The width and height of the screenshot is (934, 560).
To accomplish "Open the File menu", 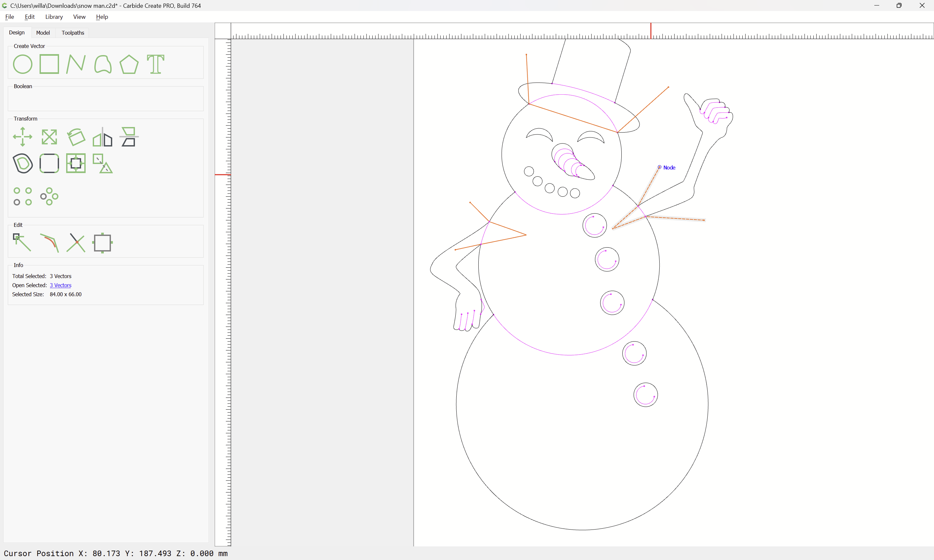I will click(x=10, y=17).
